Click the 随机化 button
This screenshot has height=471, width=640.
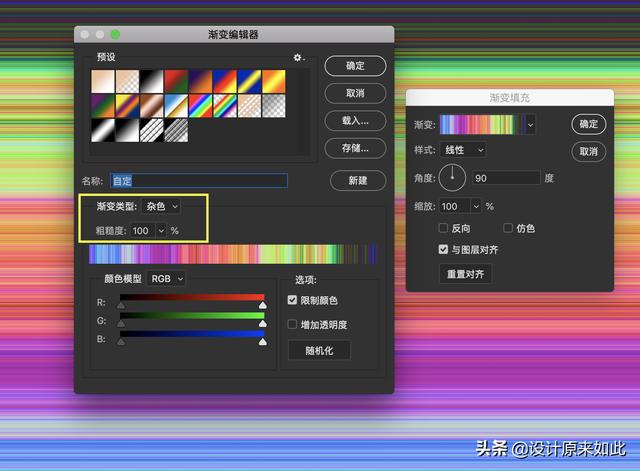pyautogui.click(x=319, y=351)
